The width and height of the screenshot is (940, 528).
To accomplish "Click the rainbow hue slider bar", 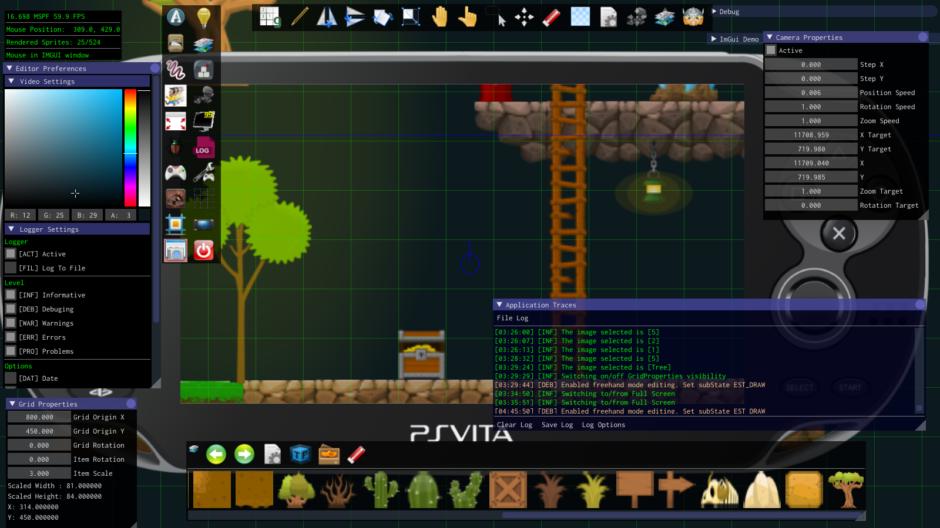I will 130,147.
